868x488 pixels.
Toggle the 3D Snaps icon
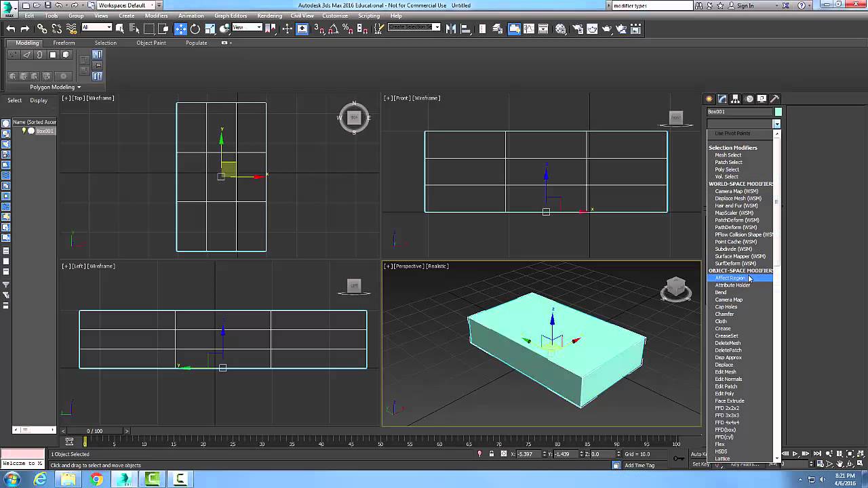319,28
